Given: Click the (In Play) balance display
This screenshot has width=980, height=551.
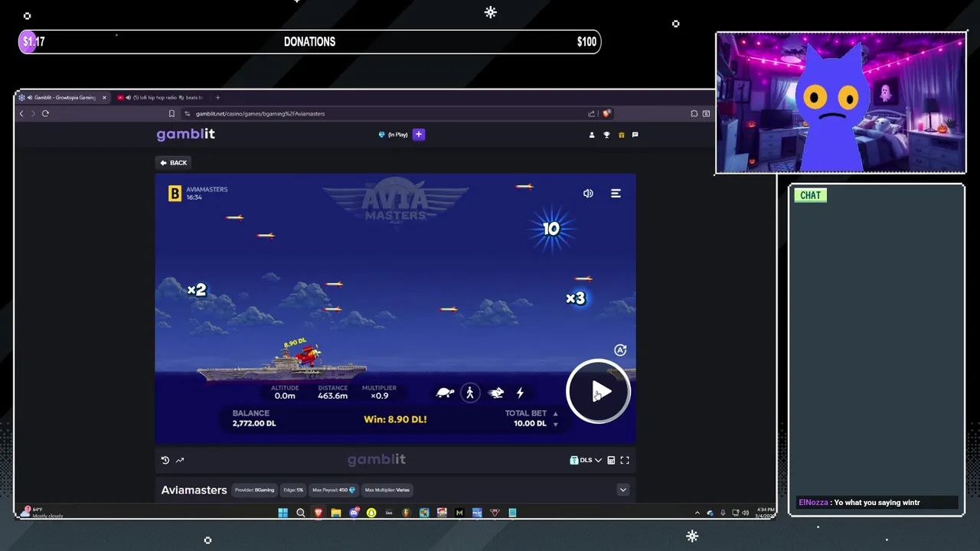Looking at the screenshot, I should 394,135.
